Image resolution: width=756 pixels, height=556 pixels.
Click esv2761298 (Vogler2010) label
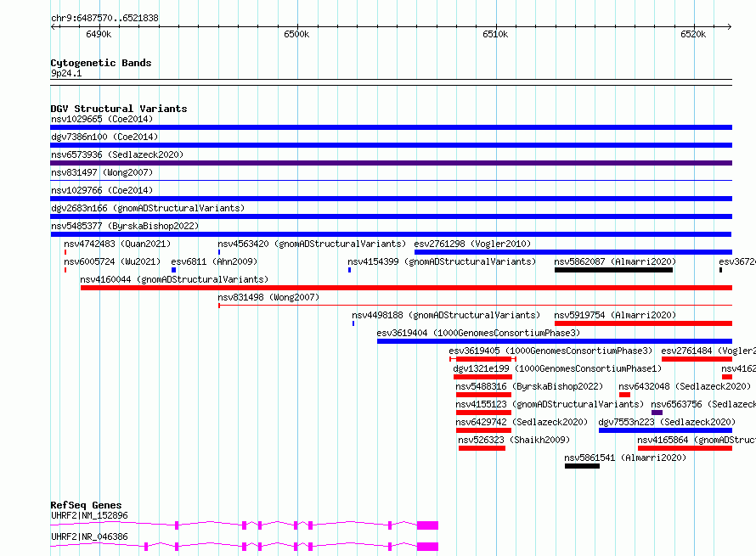click(472, 244)
